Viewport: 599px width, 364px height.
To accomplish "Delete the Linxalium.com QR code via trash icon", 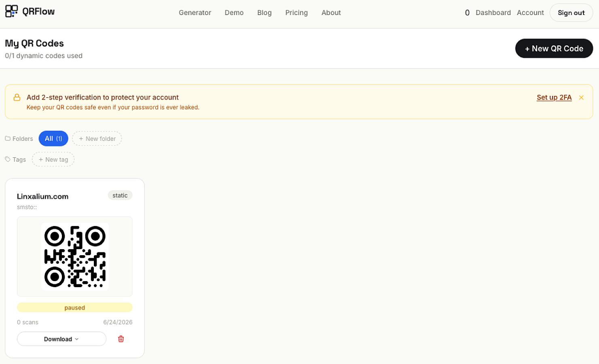I will [121, 339].
